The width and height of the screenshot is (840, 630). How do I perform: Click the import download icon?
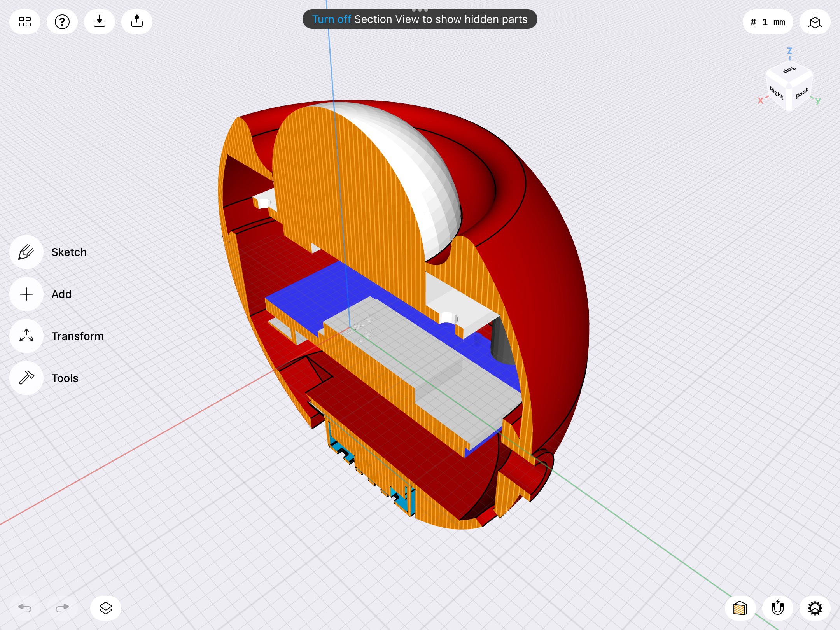(100, 22)
